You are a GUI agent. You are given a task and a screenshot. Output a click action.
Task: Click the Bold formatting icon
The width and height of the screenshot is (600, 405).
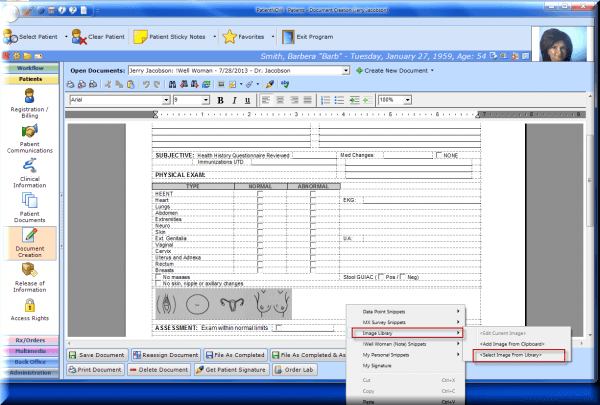(220, 101)
